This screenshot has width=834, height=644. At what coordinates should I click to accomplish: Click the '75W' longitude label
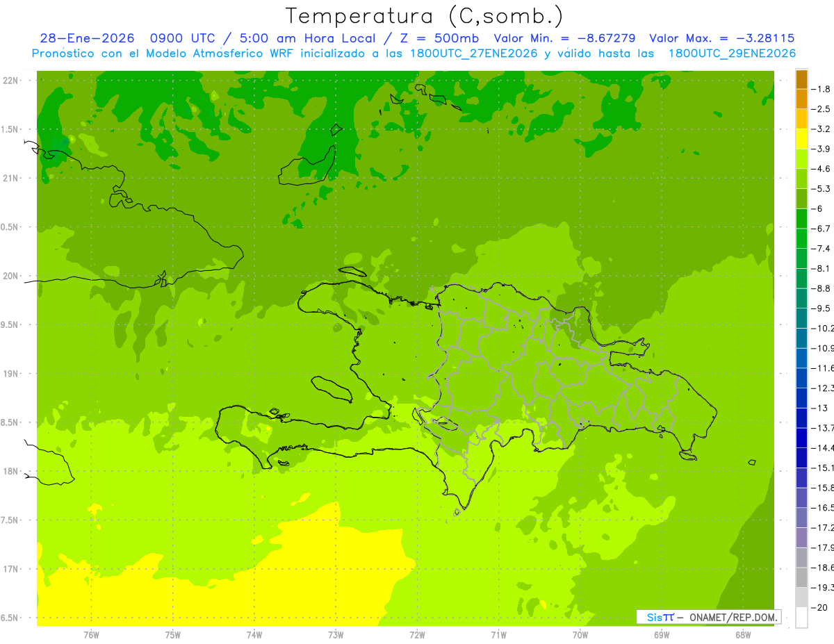(x=173, y=635)
